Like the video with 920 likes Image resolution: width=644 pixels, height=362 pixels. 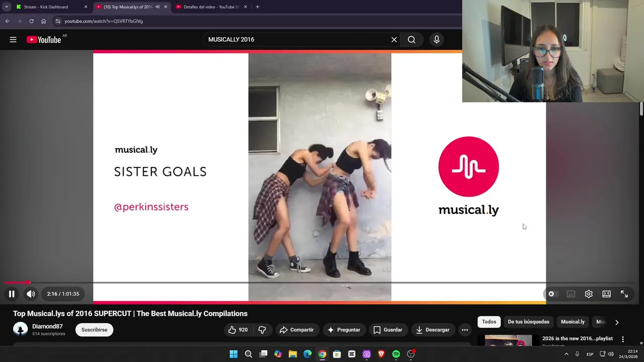(x=237, y=330)
